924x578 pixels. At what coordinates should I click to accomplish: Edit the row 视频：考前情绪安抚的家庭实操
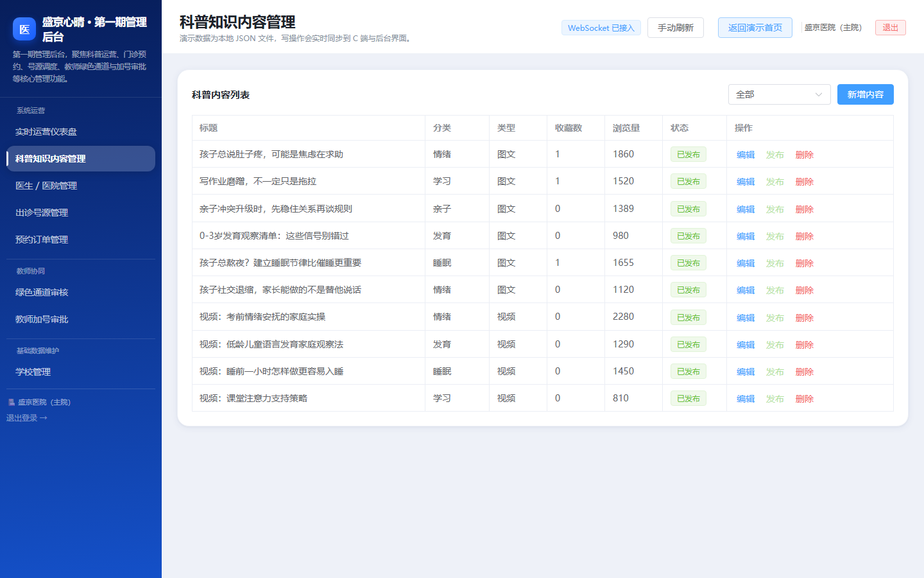click(745, 318)
